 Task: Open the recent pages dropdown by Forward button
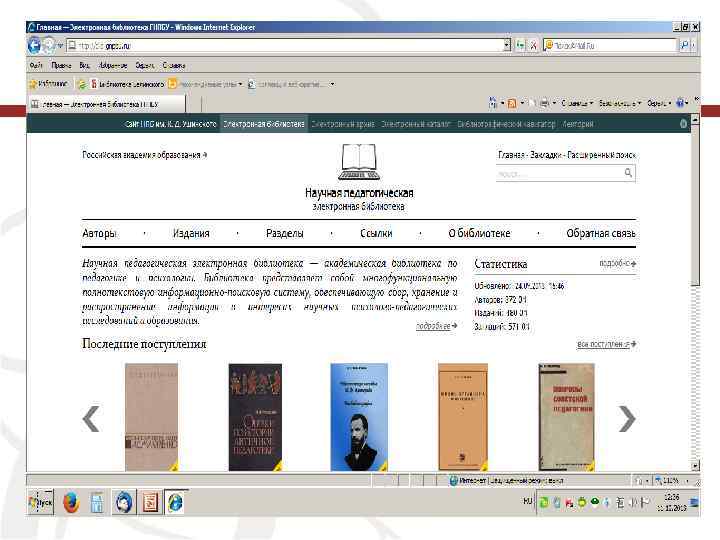pyautogui.click(x=60, y=45)
